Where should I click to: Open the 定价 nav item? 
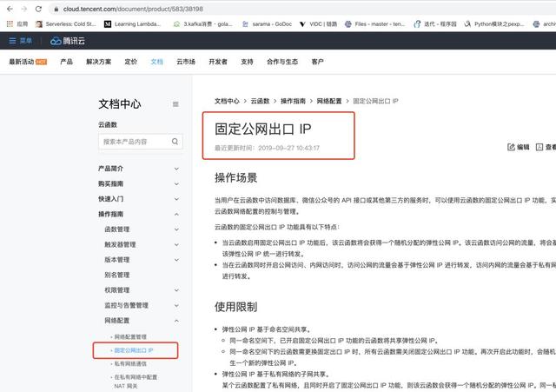[131, 62]
